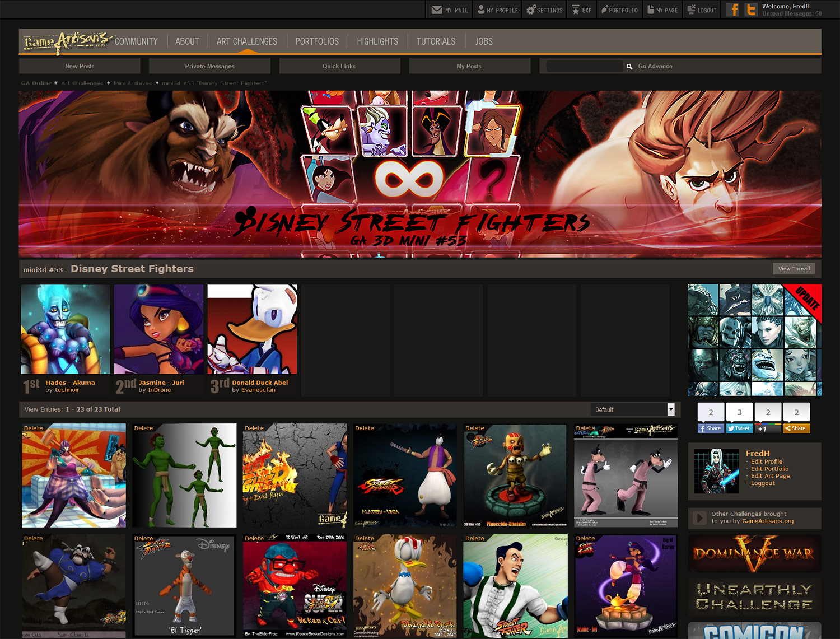Viewport: 840px width, 639px height.
Task: Open the Dominance War banner
Action: click(754, 554)
